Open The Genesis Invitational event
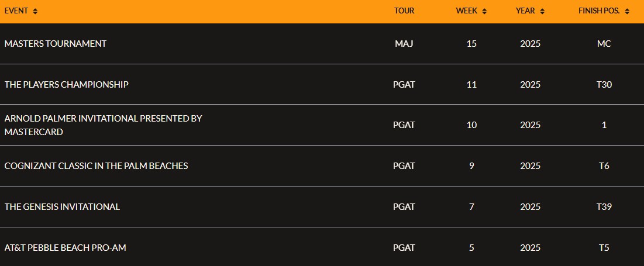644x266 pixels. coord(62,207)
